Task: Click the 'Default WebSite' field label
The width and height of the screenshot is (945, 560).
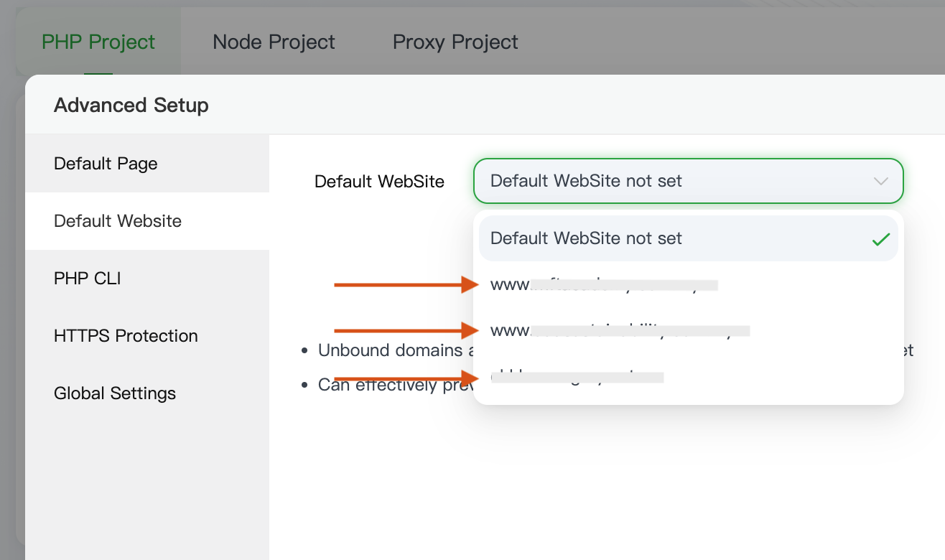Action: point(379,182)
